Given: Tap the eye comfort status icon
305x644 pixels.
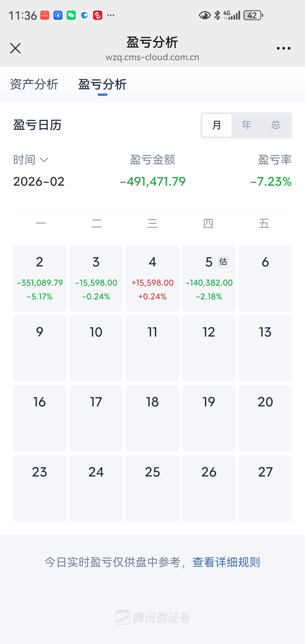Looking at the screenshot, I should point(205,15).
